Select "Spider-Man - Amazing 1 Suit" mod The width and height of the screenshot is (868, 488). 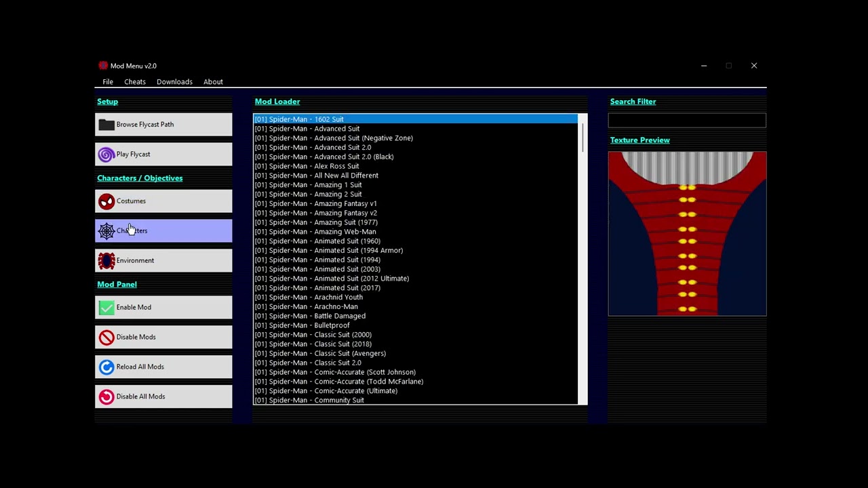click(x=416, y=185)
